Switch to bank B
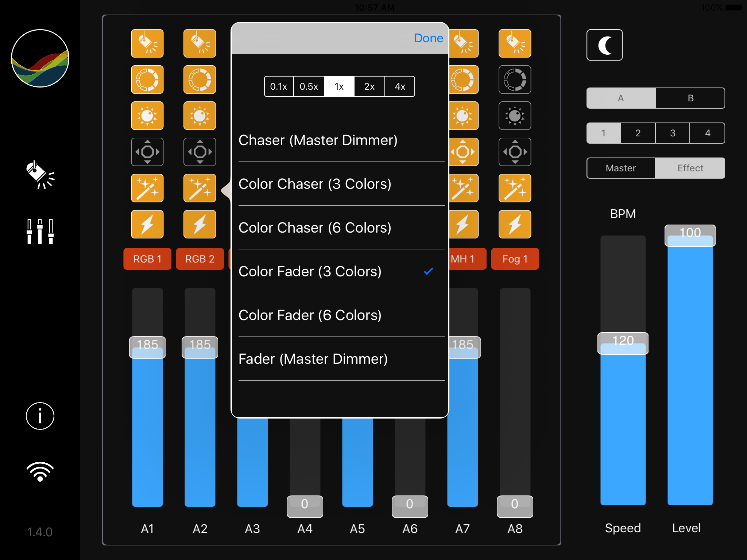747x560 pixels. click(x=690, y=98)
